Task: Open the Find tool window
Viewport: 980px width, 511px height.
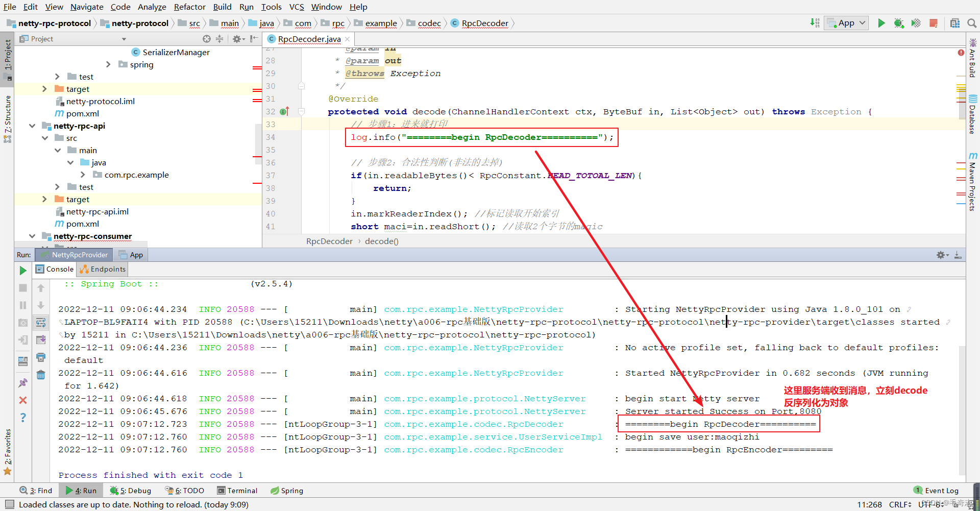Action: click(36, 491)
